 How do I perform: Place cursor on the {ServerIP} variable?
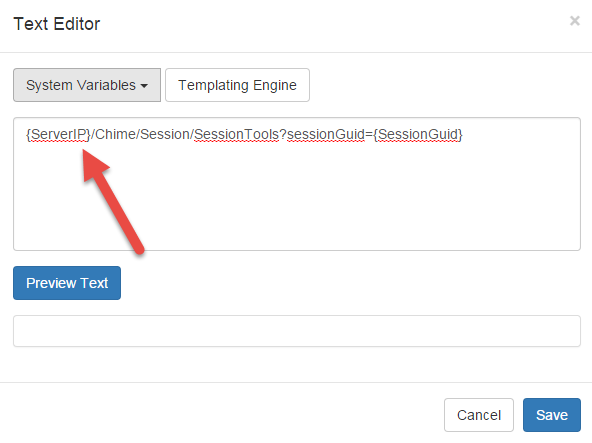coord(59,134)
